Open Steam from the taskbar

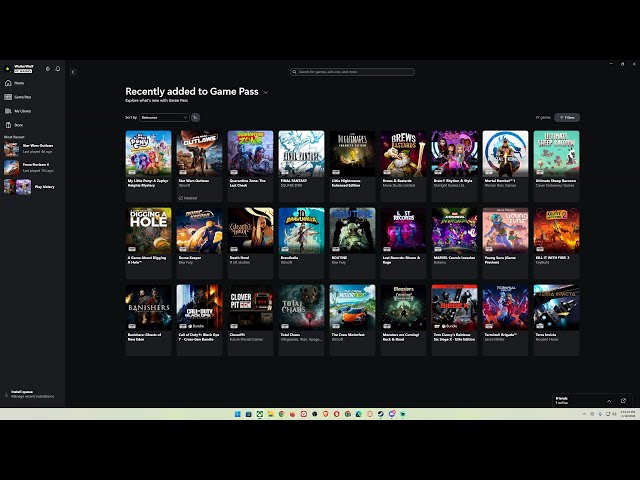380,414
